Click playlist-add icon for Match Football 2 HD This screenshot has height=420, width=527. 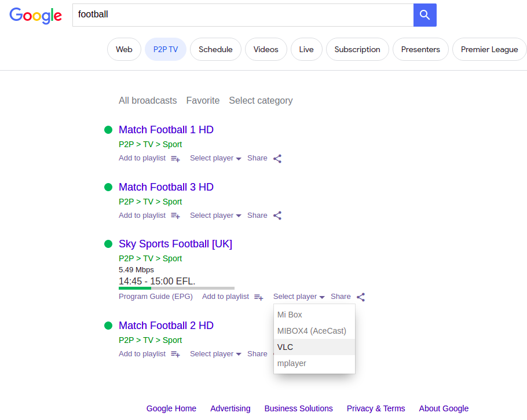pos(175,354)
